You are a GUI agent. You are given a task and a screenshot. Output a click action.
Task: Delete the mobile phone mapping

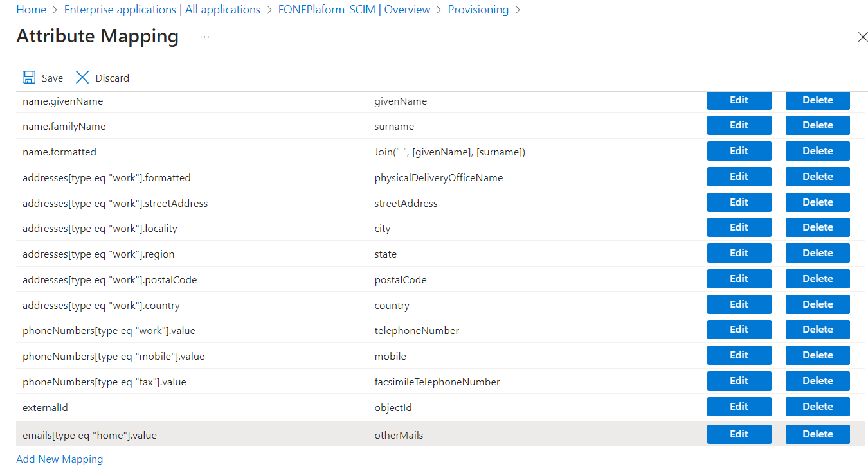click(x=817, y=355)
